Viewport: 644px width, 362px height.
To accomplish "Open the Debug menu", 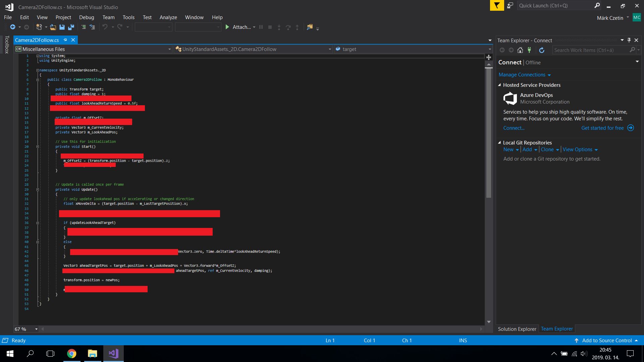I will click(x=86, y=17).
